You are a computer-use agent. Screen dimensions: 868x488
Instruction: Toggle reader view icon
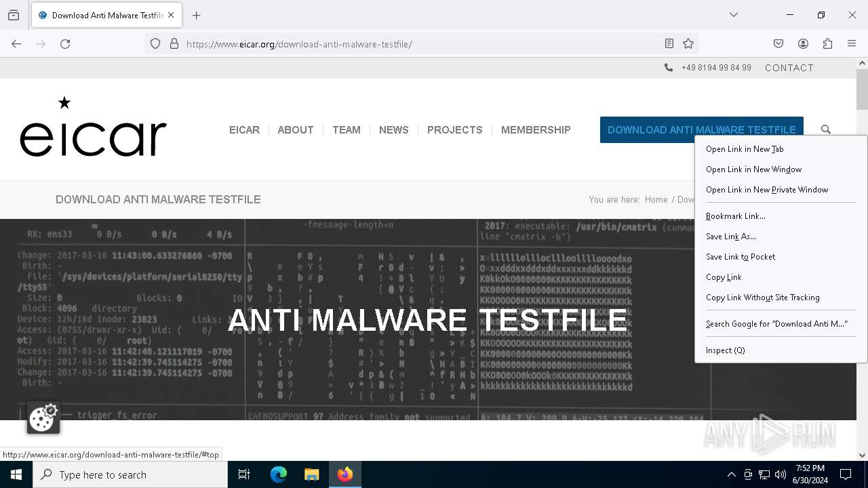[x=669, y=44]
